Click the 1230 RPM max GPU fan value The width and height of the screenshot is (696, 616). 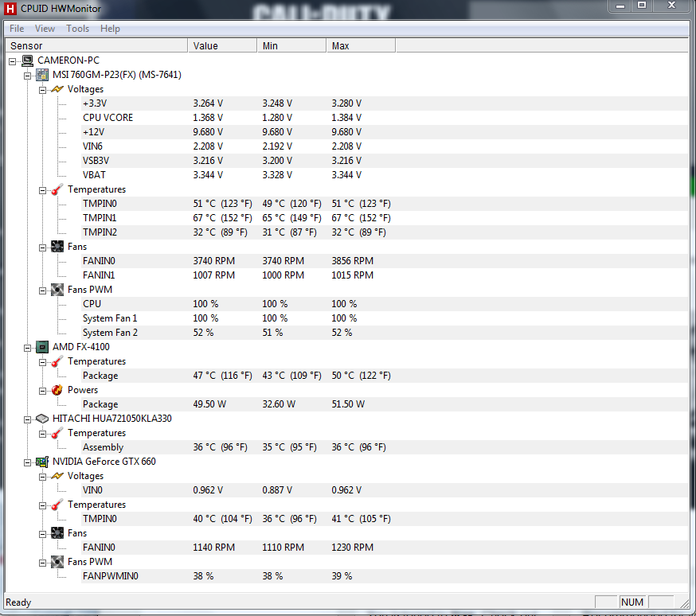coord(353,548)
